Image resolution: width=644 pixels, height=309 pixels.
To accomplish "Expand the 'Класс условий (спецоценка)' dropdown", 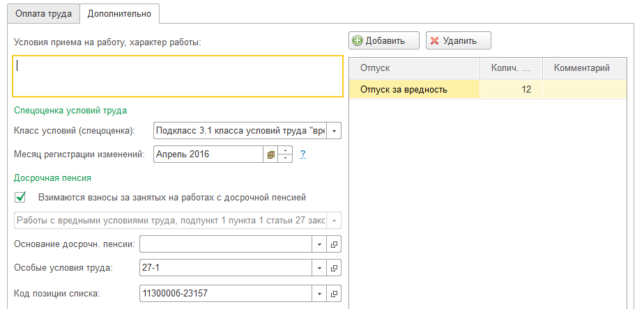I will tap(335, 130).
